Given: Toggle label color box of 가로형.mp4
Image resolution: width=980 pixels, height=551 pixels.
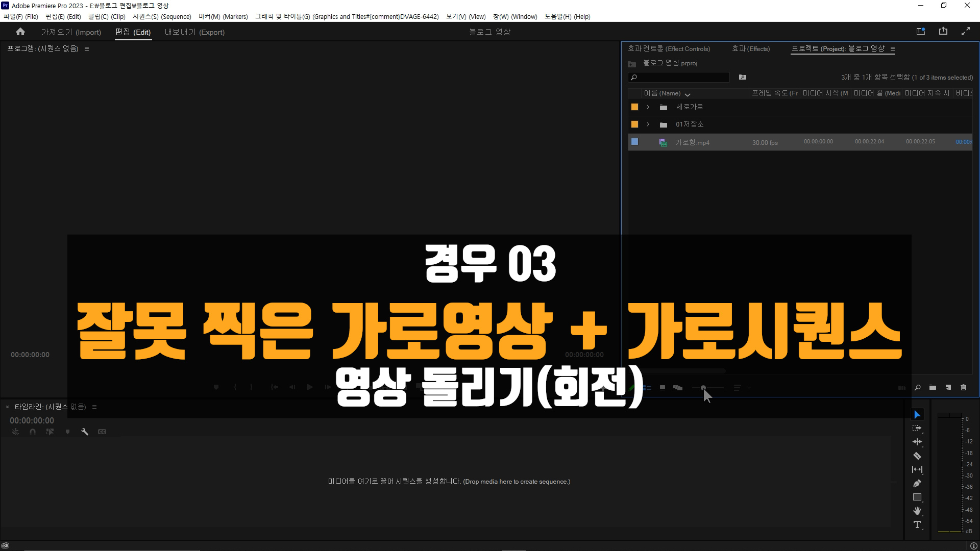Looking at the screenshot, I should click(634, 142).
